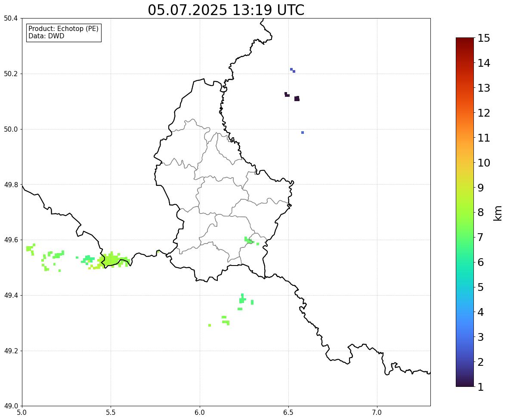Viewport: 507px width, 420px height.
Task: Click the latitude axis label 49.6
Action: 11,240
